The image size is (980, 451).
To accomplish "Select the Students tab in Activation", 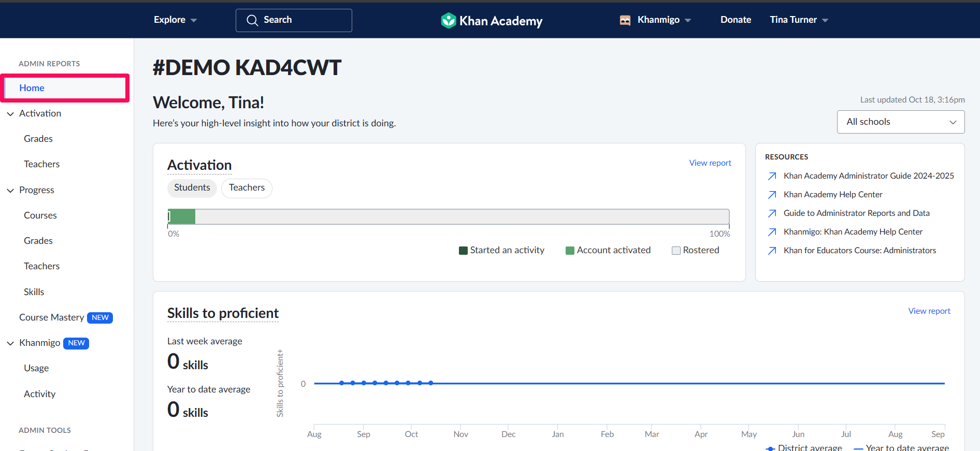I will tap(192, 187).
